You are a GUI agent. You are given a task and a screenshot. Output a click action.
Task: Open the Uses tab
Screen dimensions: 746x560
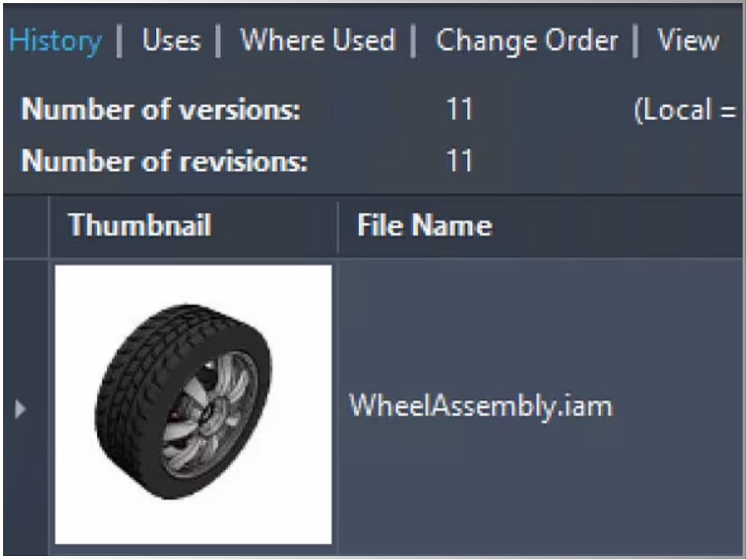pyautogui.click(x=171, y=40)
